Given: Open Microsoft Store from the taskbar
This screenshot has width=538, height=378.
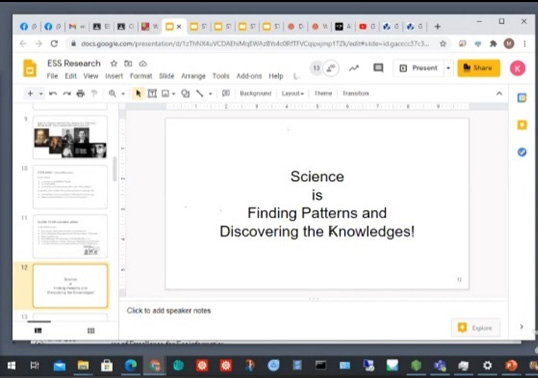Looking at the screenshot, I should 107,365.
